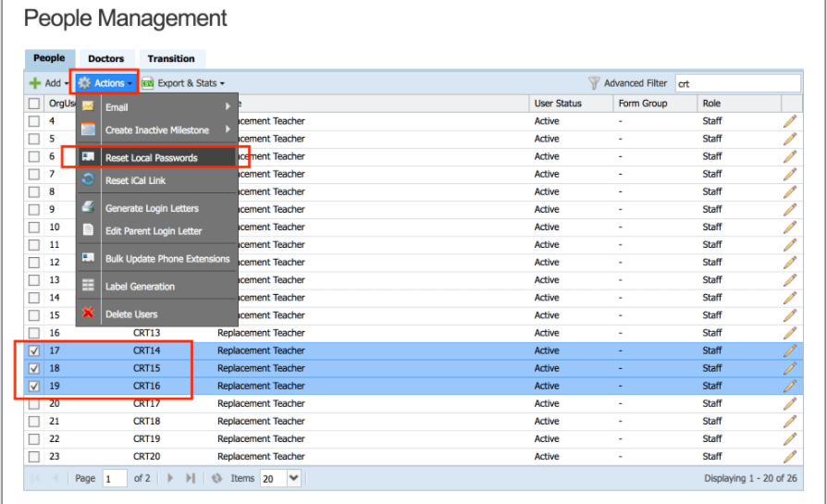827x504 pixels.
Task: Sort by User Status column header
Action: 558,104
